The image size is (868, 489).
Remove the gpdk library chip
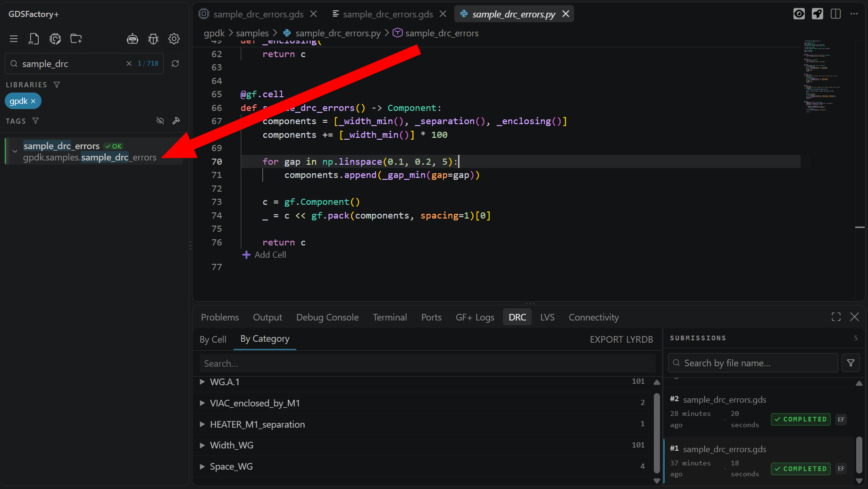(33, 101)
